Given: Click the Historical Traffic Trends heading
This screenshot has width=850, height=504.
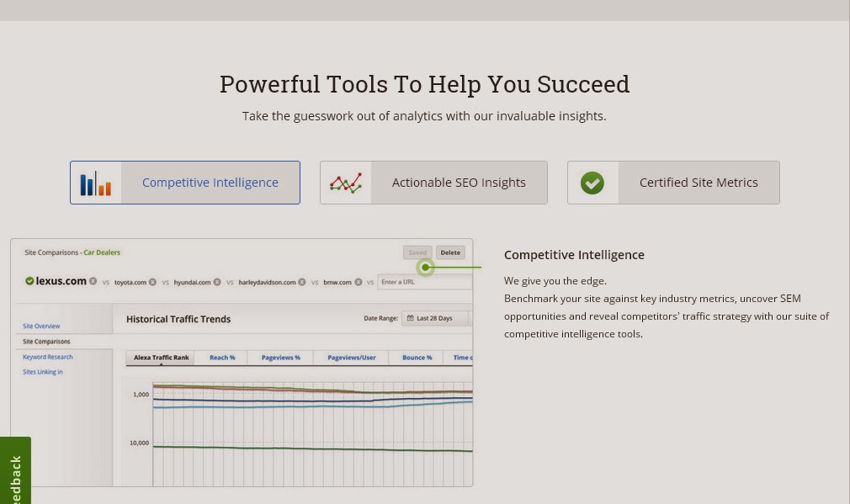Looking at the screenshot, I should tap(178, 319).
